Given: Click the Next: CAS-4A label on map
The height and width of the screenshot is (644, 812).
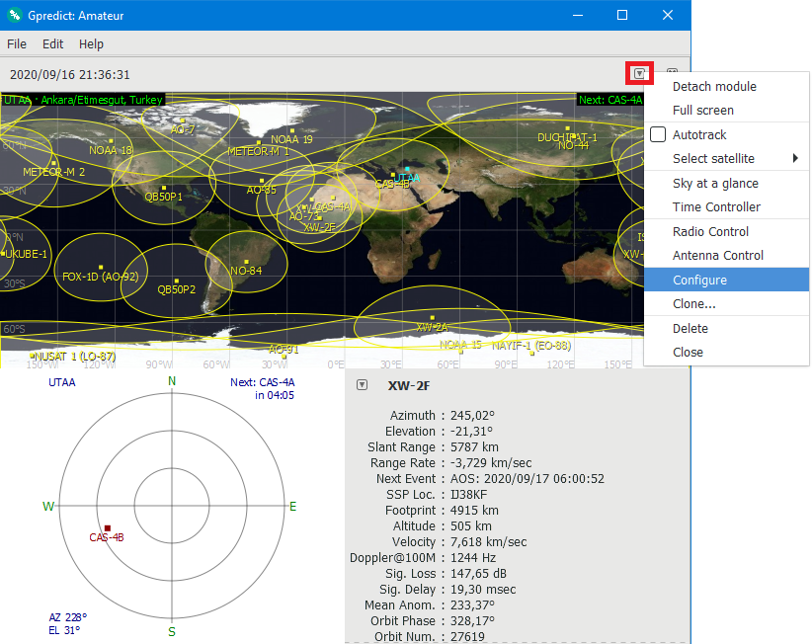Looking at the screenshot, I should click(x=610, y=100).
